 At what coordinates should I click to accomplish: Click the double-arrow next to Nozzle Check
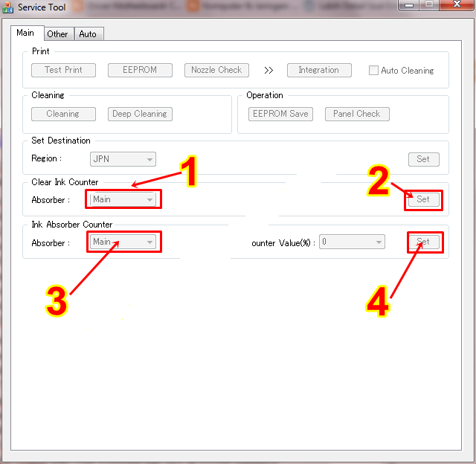point(268,71)
